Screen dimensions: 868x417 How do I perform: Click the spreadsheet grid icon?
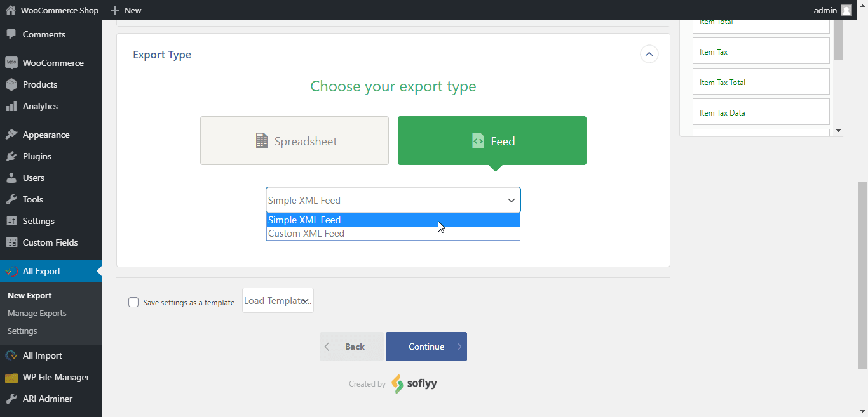coord(262,141)
